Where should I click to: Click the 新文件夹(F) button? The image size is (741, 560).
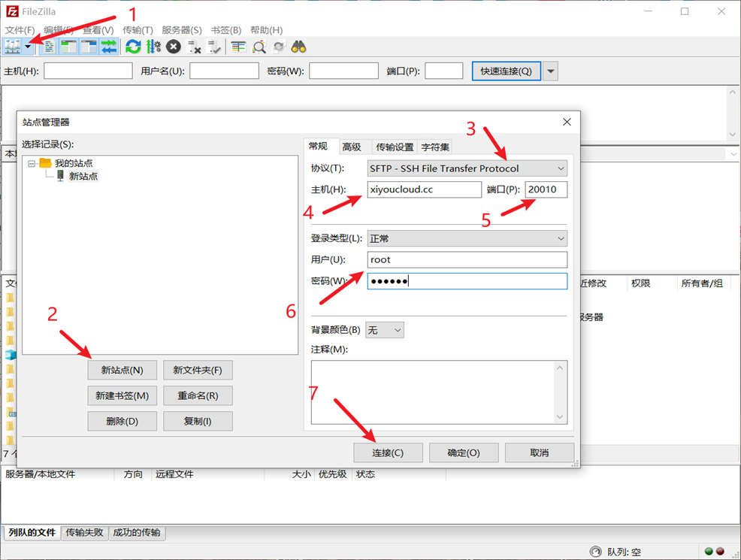[x=198, y=370]
